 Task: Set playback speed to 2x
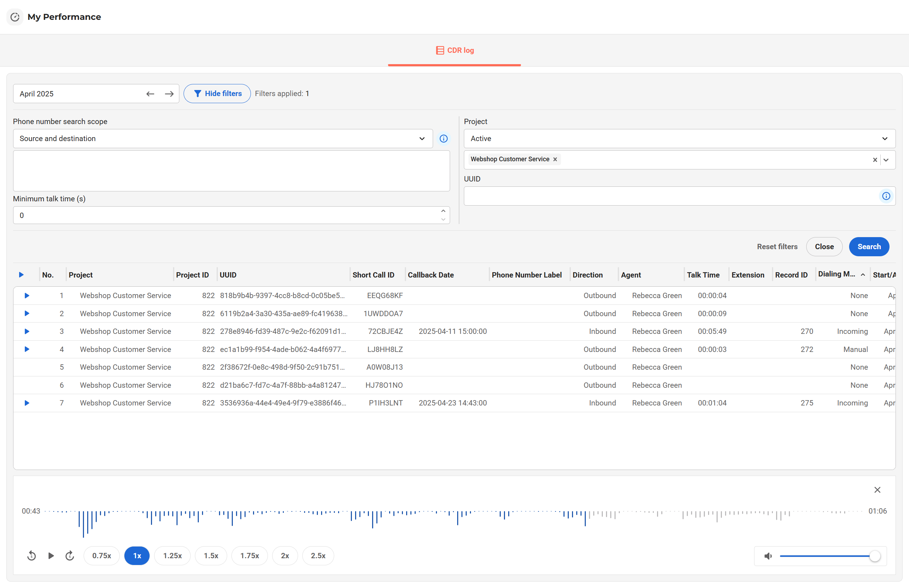pos(285,556)
